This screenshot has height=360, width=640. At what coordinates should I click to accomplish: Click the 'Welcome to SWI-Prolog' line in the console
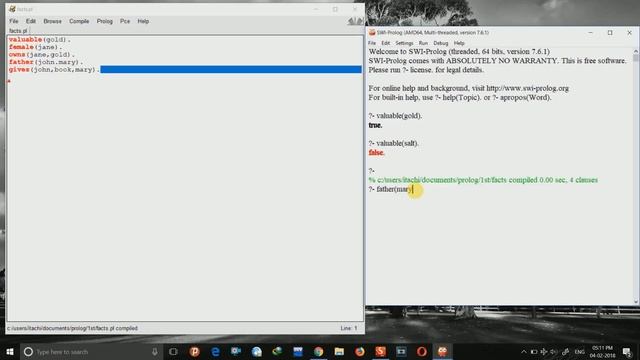[459, 51]
